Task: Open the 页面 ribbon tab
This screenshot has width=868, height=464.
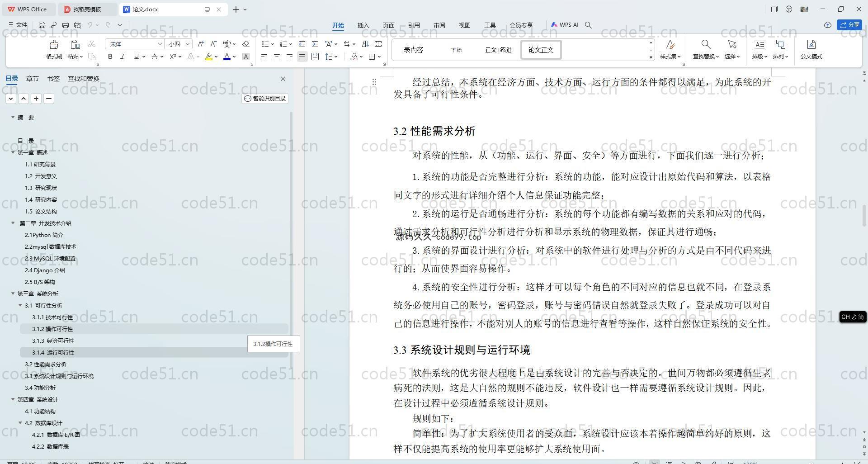Action: coord(389,25)
